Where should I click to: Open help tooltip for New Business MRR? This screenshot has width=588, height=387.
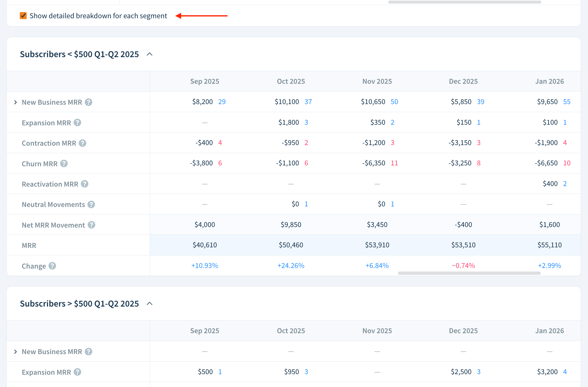point(88,102)
